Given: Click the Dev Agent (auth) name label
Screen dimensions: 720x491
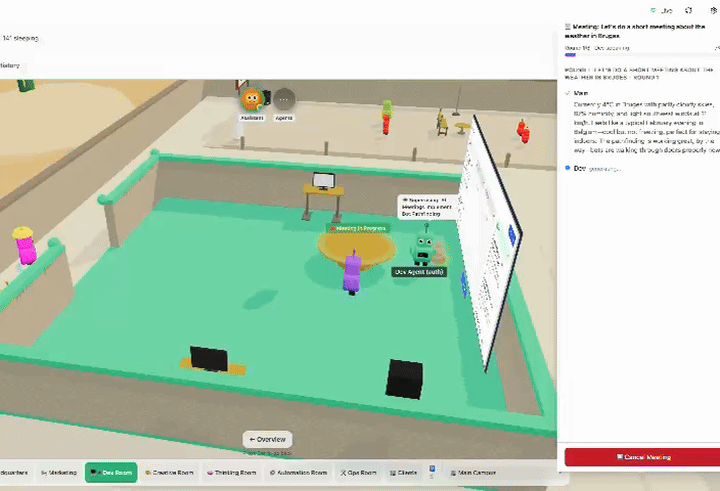Looking at the screenshot, I should (419, 272).
